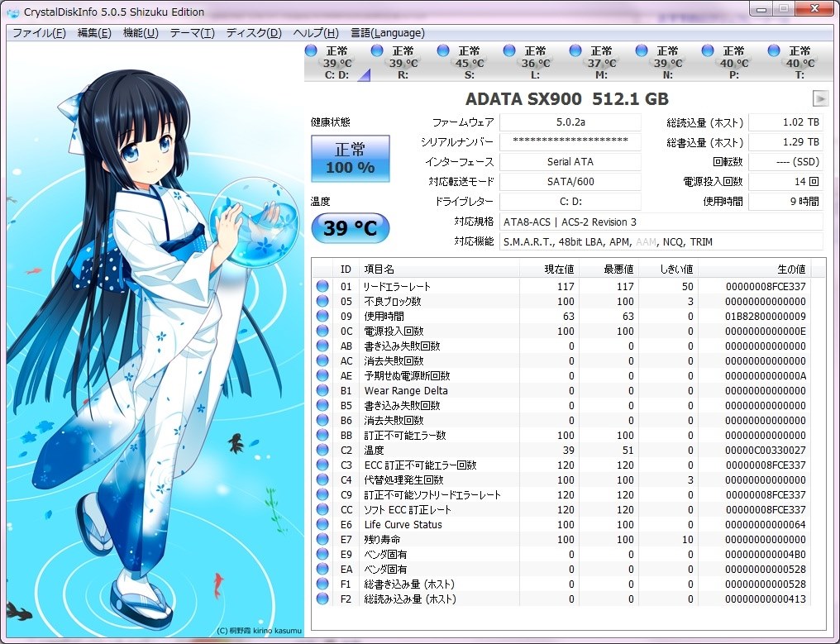Click the 現在値 column header
This screenshot has height=644, width=840.
click(549, 269)
